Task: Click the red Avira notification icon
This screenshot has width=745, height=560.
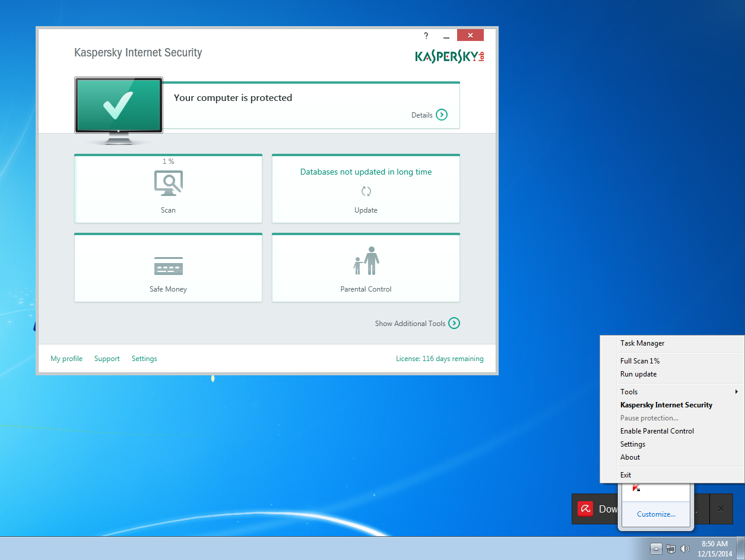Action: [x=585, y=509]
